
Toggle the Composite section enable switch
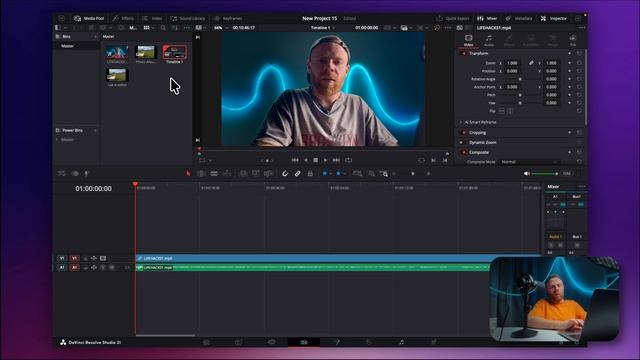click(463, 152)
